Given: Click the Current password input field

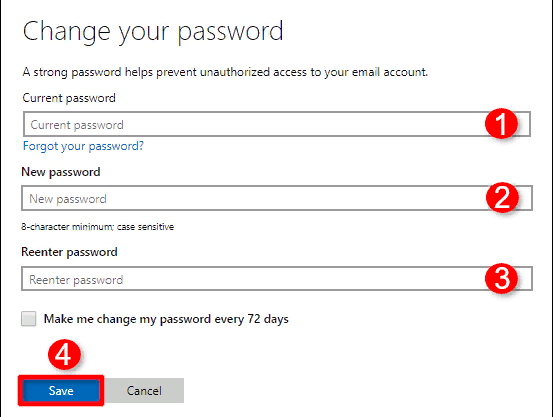Looking at the screenshot, I should point(277,124).
